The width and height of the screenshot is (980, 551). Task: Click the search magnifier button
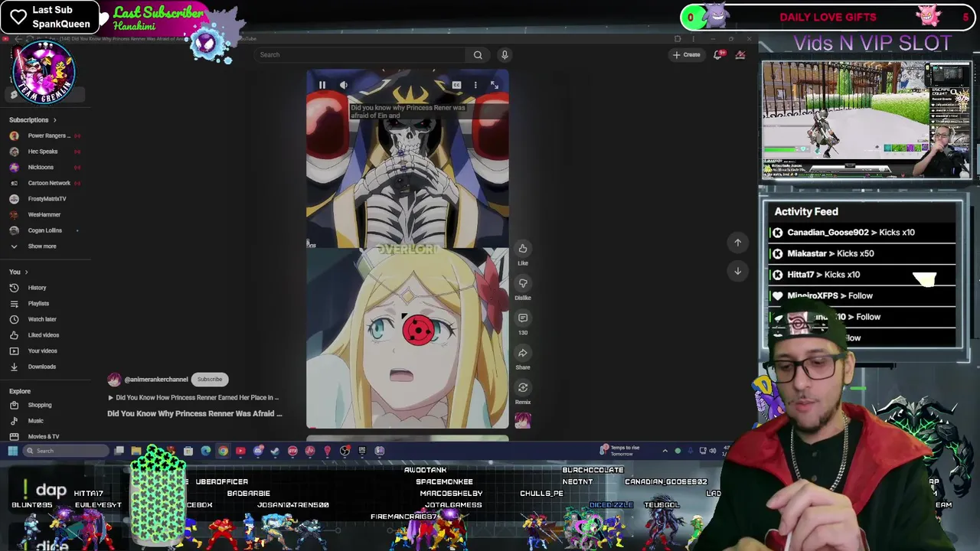click(x=478, y=54)
